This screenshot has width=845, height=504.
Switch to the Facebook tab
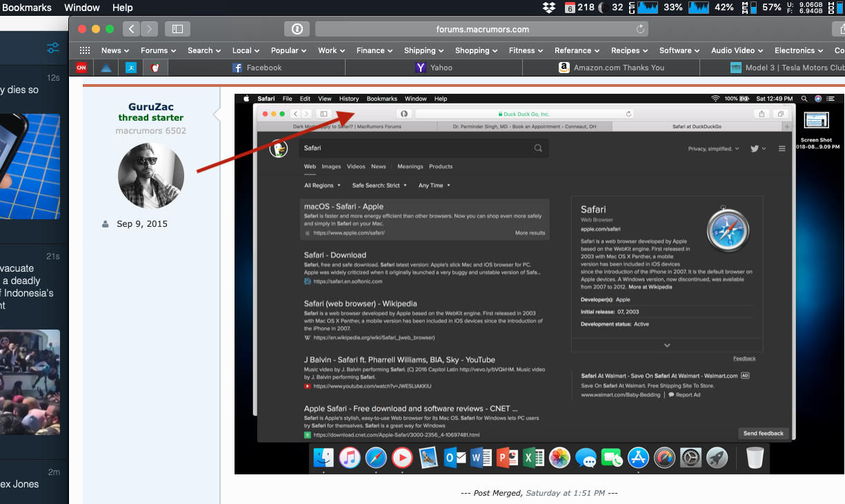point(257,68)
